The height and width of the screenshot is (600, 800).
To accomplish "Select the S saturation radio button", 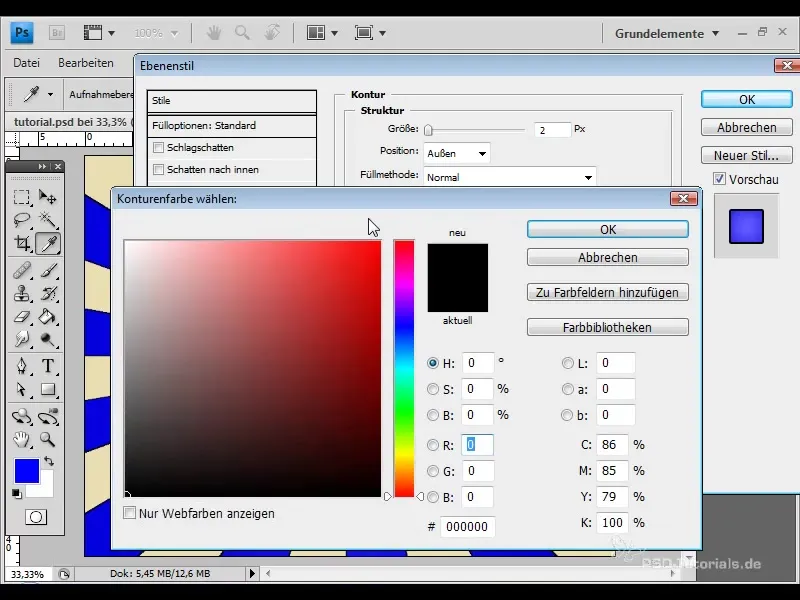I will tap(433, 389).
